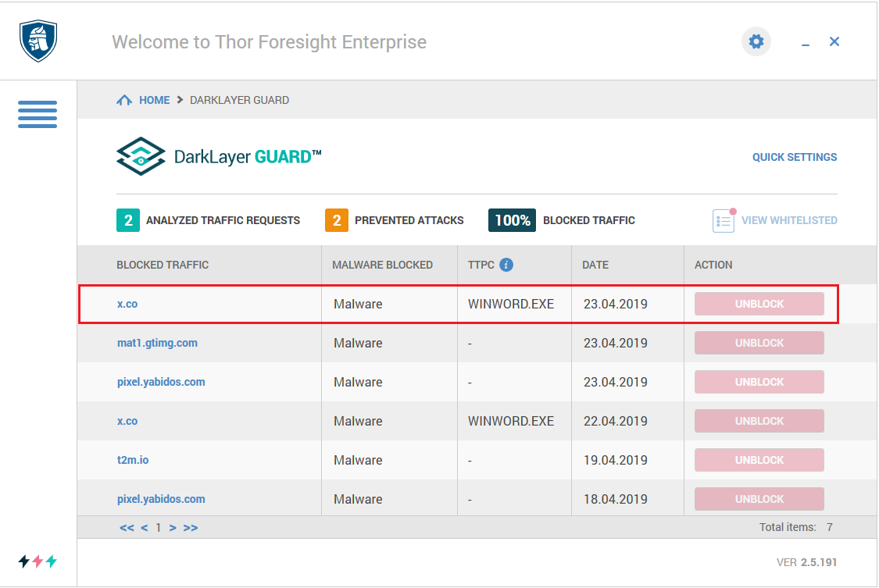Click the orange prevented attacks count badge

(337, 220)
